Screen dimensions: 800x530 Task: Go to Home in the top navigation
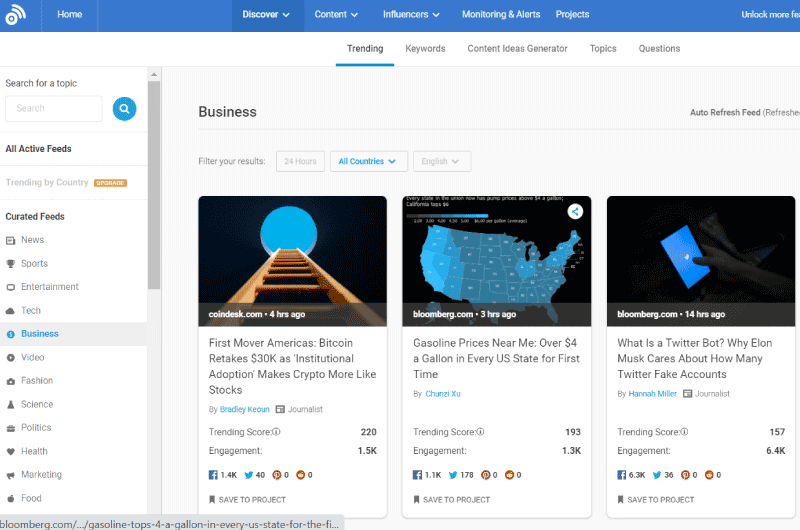69,15
